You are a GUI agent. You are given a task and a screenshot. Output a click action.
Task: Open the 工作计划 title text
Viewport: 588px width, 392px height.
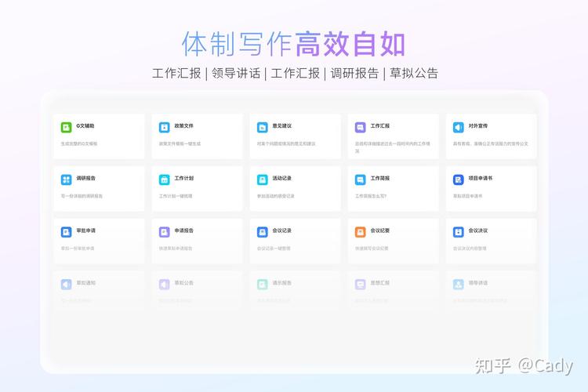[x=183, y=178]
